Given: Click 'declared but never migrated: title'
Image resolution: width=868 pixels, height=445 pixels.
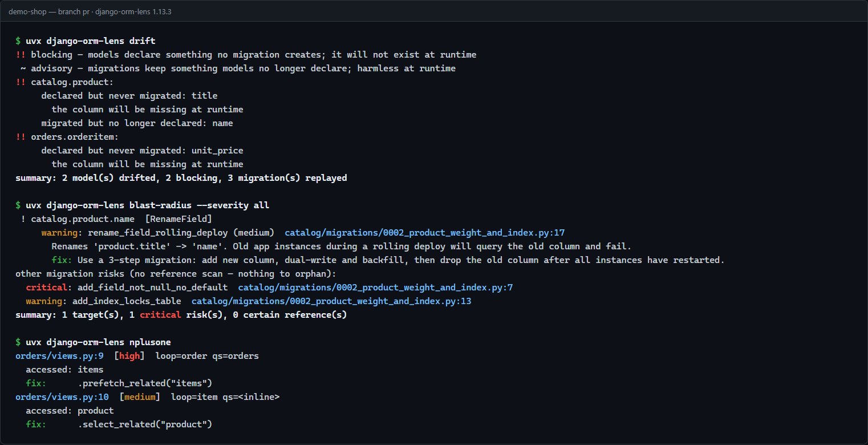Looking at the screenshot, I should 129,96.
